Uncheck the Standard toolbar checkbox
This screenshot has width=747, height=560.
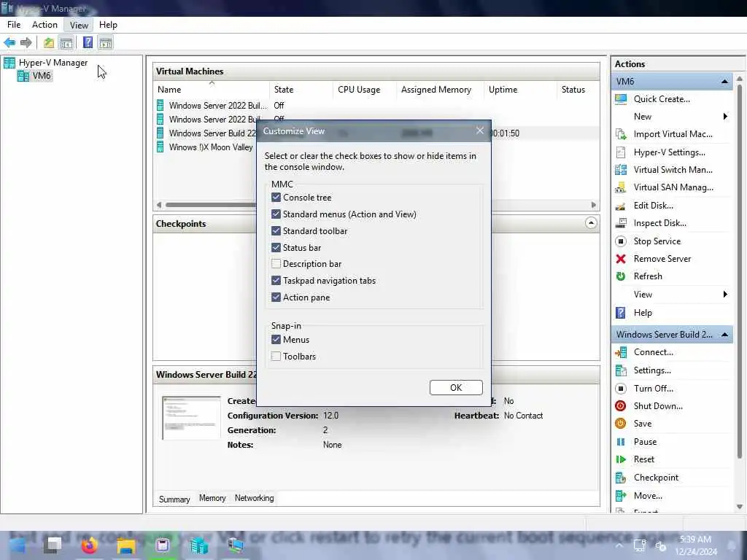pyautogui.click(x=276, y=230)
